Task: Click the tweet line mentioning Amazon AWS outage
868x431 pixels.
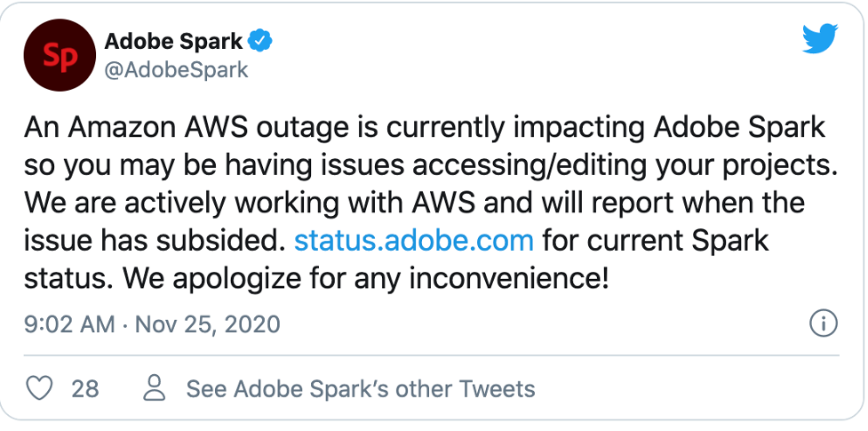Action: click(x=425, y=127)
